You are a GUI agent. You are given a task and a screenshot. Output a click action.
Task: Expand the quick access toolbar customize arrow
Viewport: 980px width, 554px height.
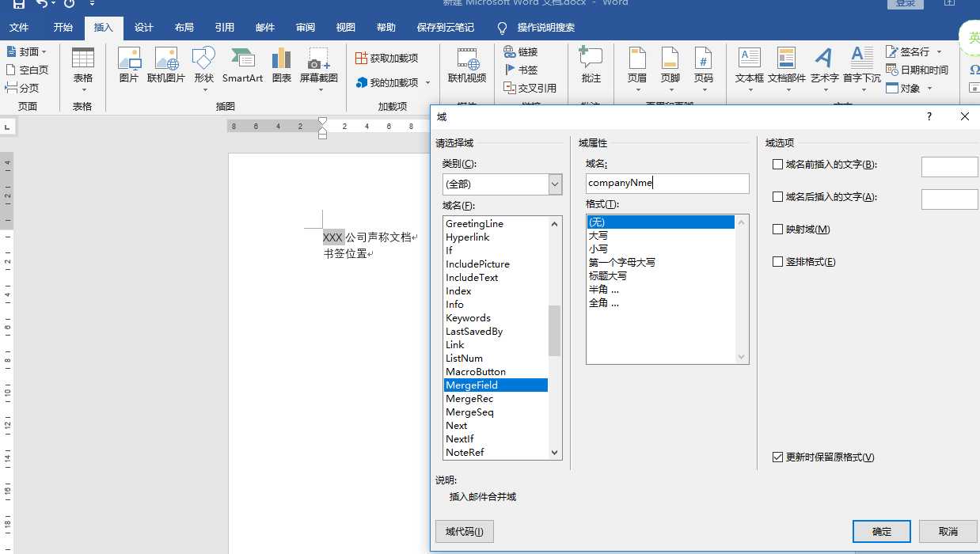(x=93, y=4)
